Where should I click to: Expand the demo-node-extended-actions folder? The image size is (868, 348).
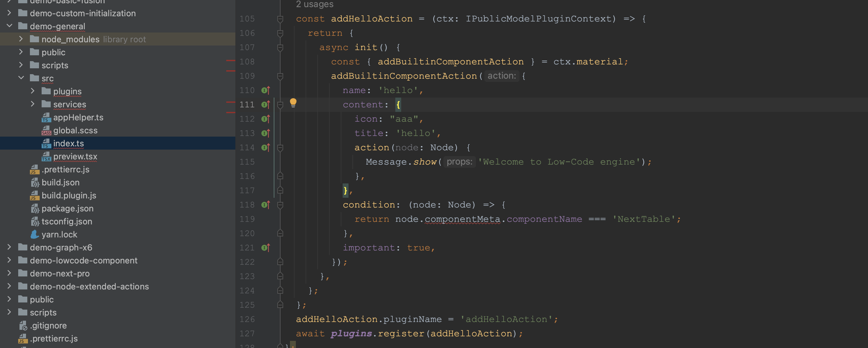tap(9, 286)
